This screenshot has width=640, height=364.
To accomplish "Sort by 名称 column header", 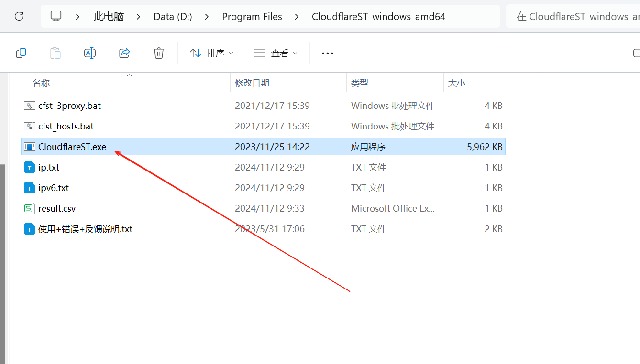I will [x=41, y=83].
